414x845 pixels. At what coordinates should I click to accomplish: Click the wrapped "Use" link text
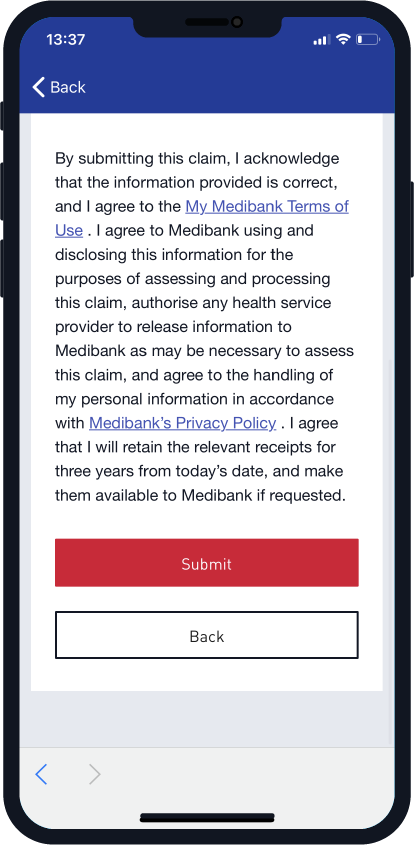click(69, 231)
